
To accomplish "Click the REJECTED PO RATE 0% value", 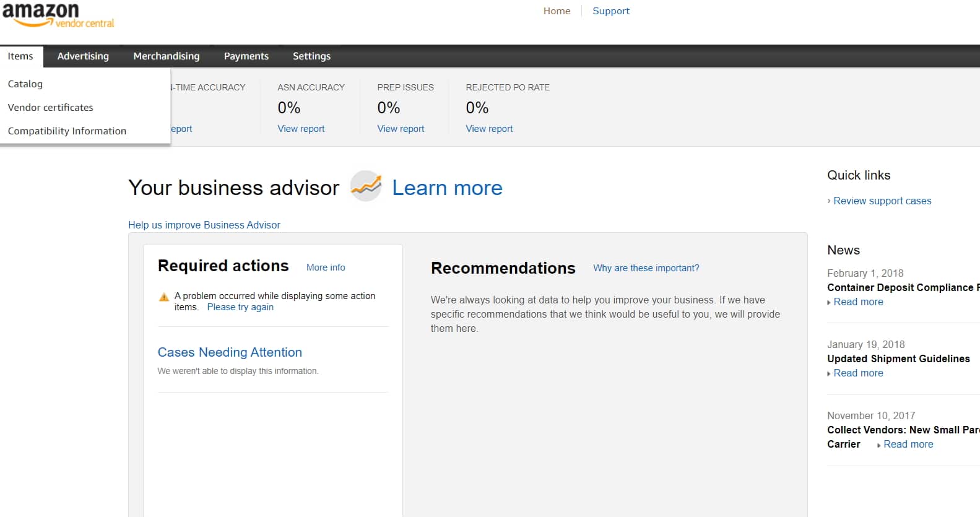I will (477, 108).
